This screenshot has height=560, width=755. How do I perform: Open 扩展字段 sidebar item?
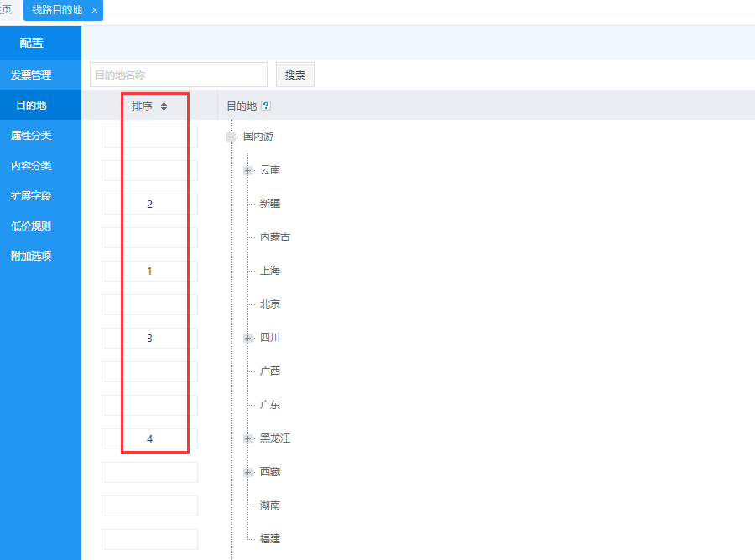click(x=31, y=196)
